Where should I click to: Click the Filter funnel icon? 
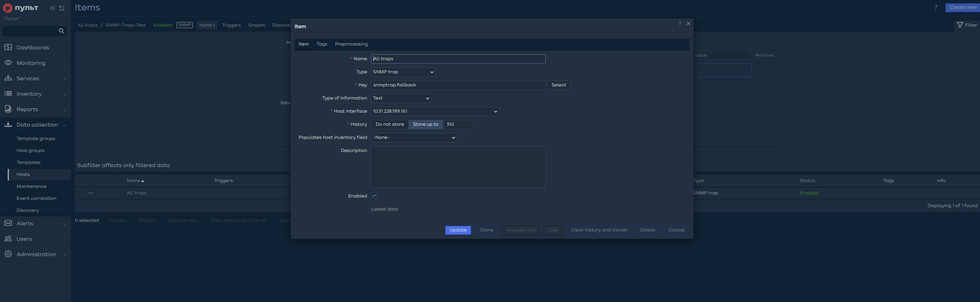coord(960,25)
